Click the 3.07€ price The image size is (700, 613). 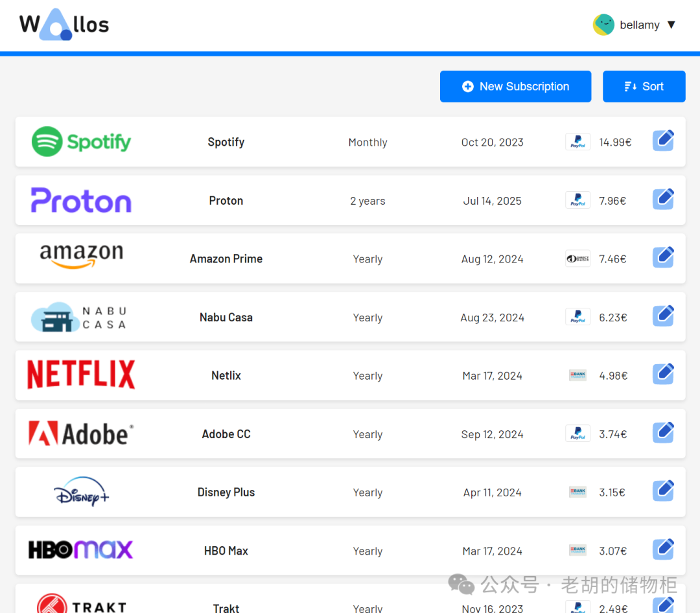[613, 551]
